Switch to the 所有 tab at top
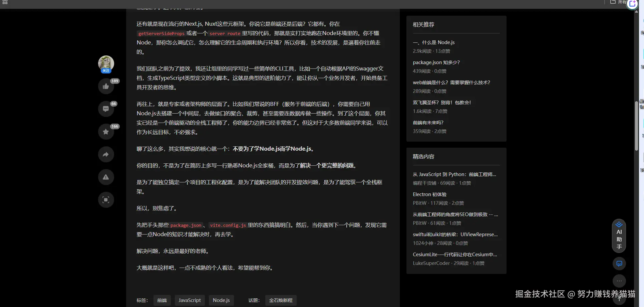Screen dimensions: 644x307 coord(621,2)
